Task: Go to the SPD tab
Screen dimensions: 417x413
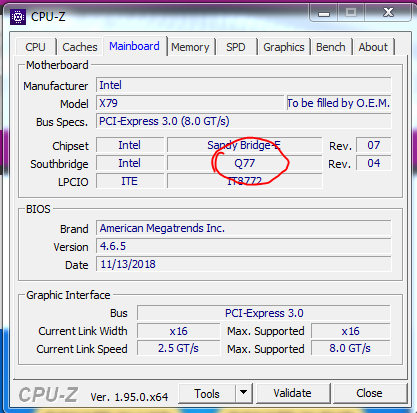Action: click(236, 47)
